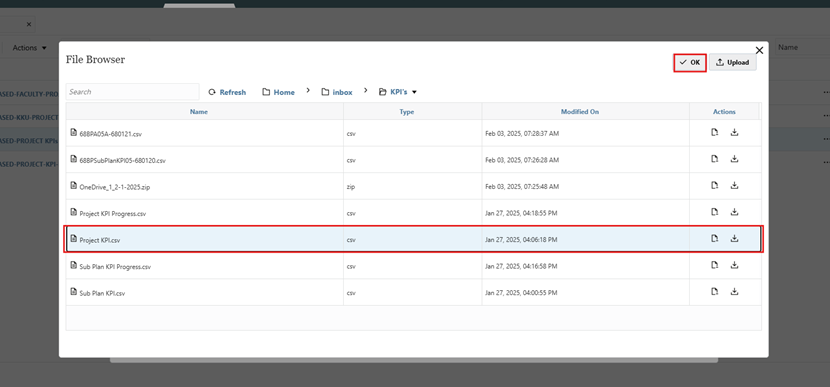Select file Project KPI Progress.csv
The image size is (830, 387).
click(x=112, y=214)
